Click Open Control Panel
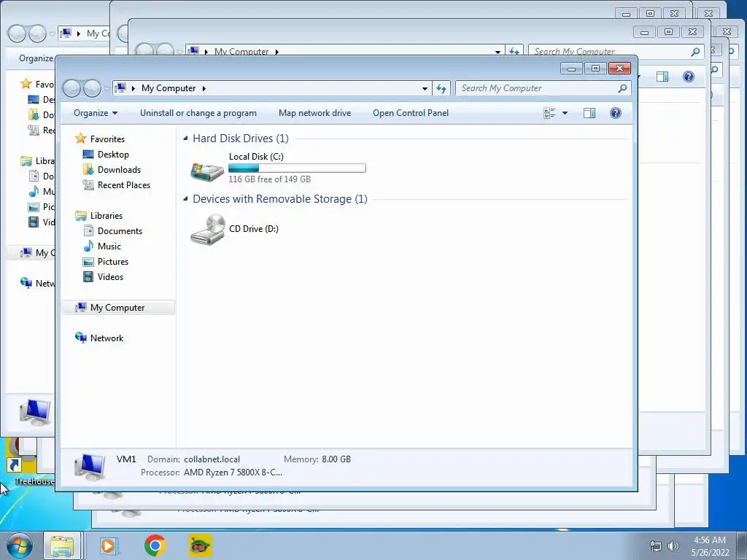747x560 pixels. coord(411,113)
